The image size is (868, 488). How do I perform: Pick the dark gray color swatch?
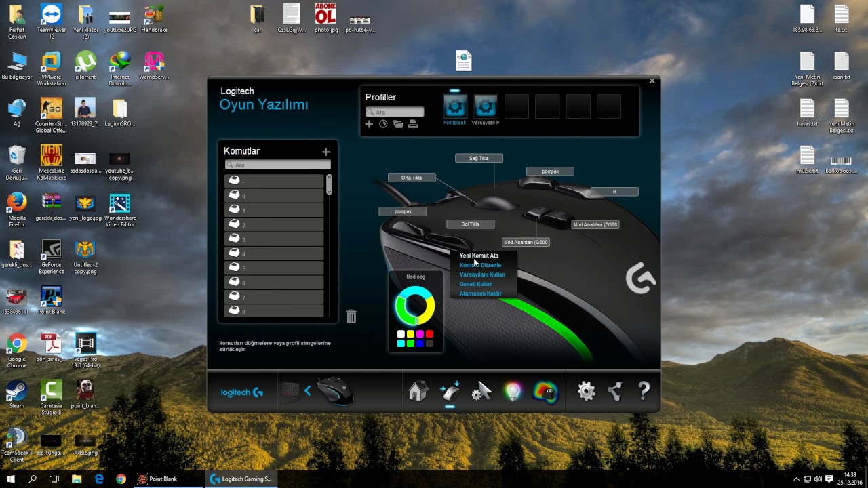pyautogui.click(x=429, y=344)
